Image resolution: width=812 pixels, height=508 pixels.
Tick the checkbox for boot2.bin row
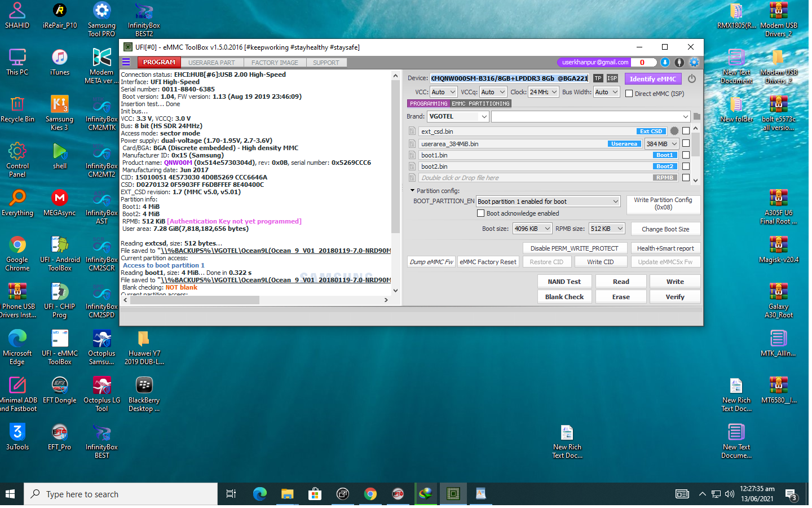686,167
